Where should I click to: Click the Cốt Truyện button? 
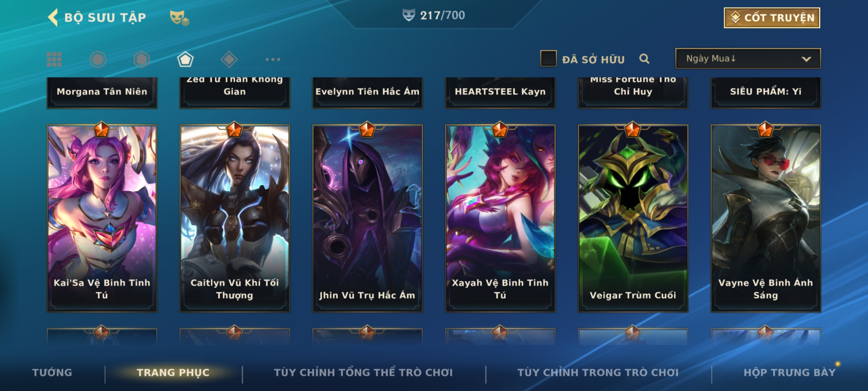tap(772, 18)
